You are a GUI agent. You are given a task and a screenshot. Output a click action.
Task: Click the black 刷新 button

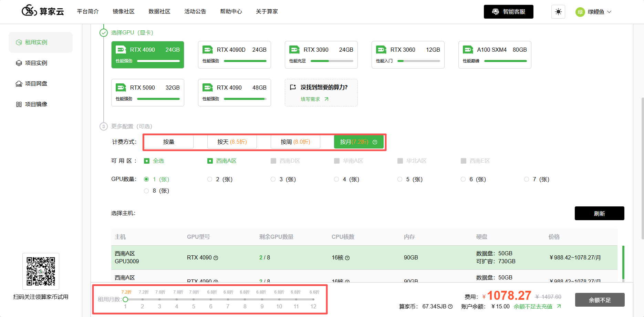pos(600,213)
